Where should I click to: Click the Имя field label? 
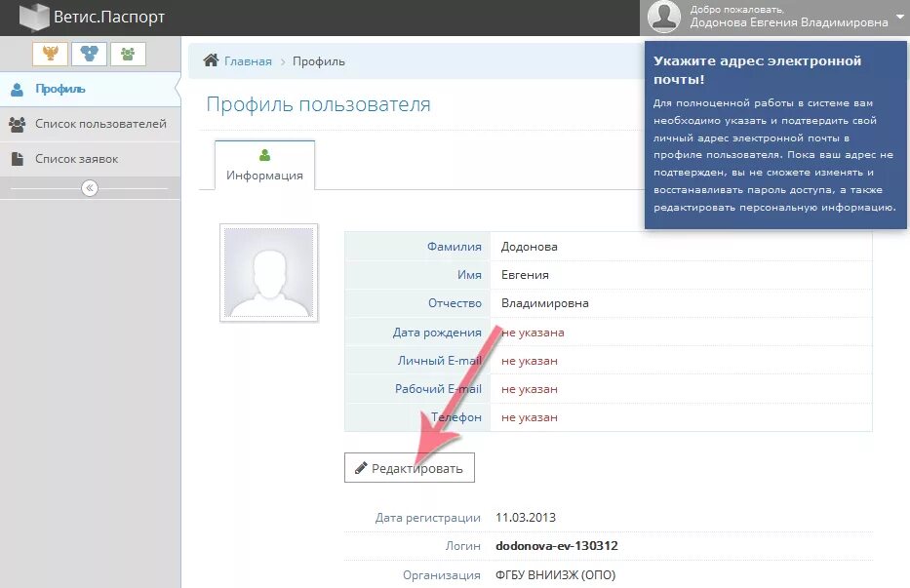point(469,275)
